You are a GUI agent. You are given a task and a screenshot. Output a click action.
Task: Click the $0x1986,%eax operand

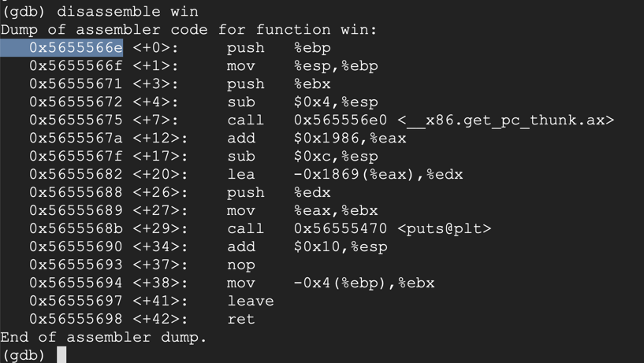point(350,139)
